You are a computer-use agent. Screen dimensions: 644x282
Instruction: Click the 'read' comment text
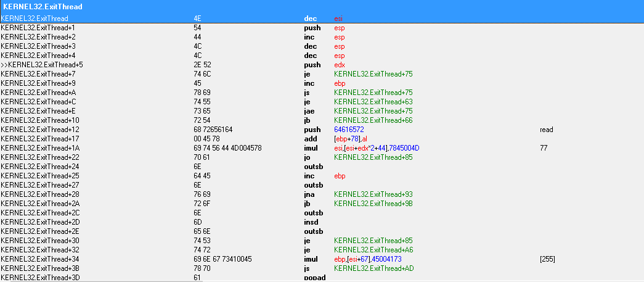tap(546, 130)
